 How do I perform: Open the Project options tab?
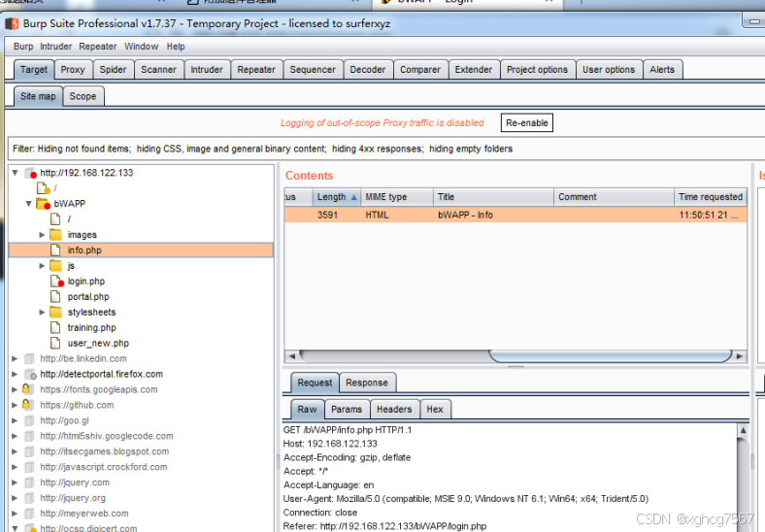click(537, 70)
